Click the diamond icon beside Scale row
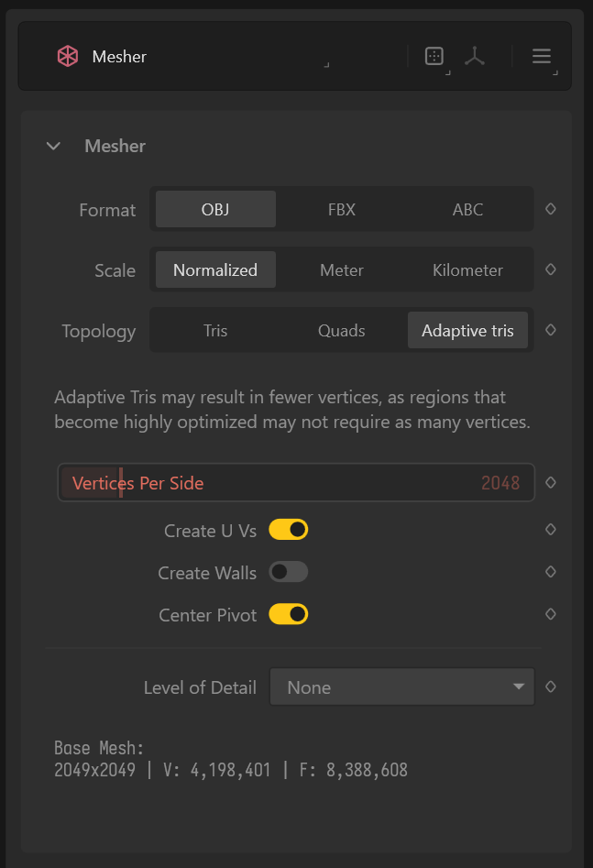Screen dimensions: 593x868 (x=551, y=269)
